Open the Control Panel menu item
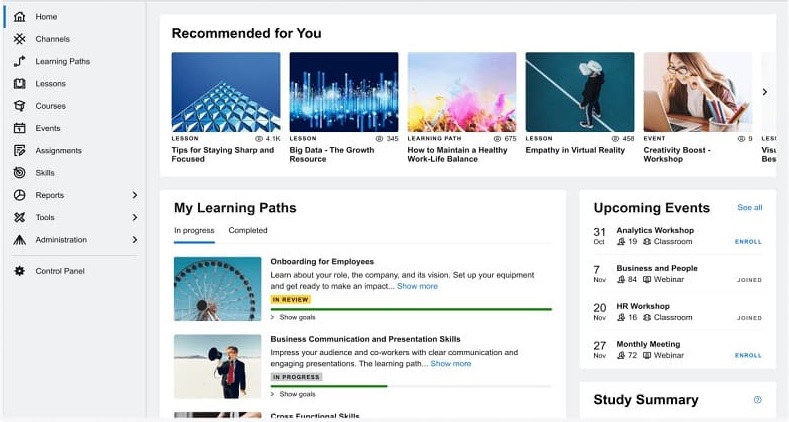The image size is (789, 422). (60, 271)
